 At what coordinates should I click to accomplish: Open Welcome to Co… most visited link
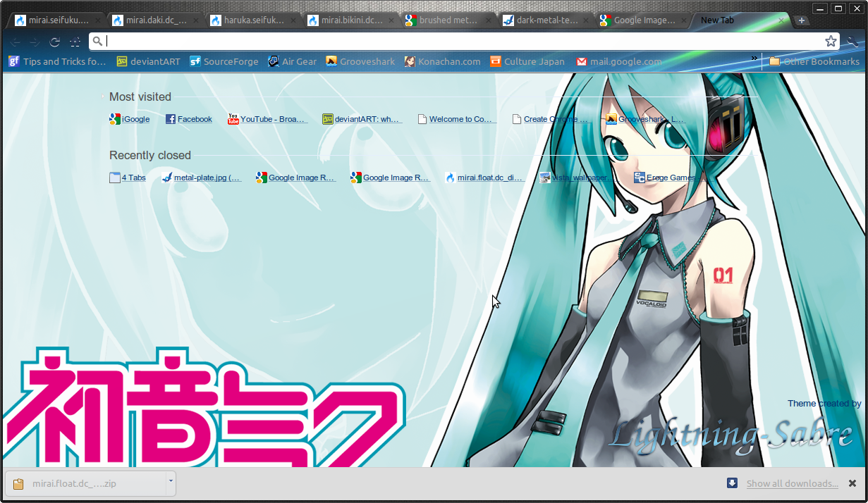(x=457, y=119)
